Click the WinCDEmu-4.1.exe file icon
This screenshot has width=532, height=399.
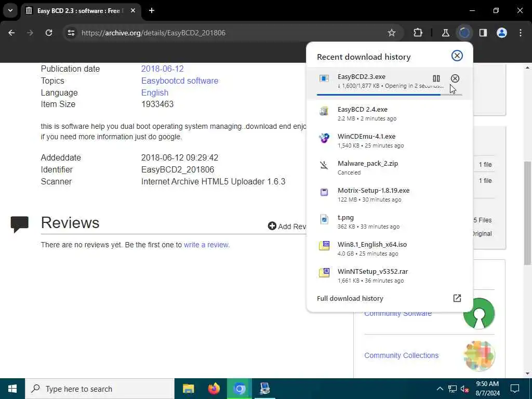(324, 138)
